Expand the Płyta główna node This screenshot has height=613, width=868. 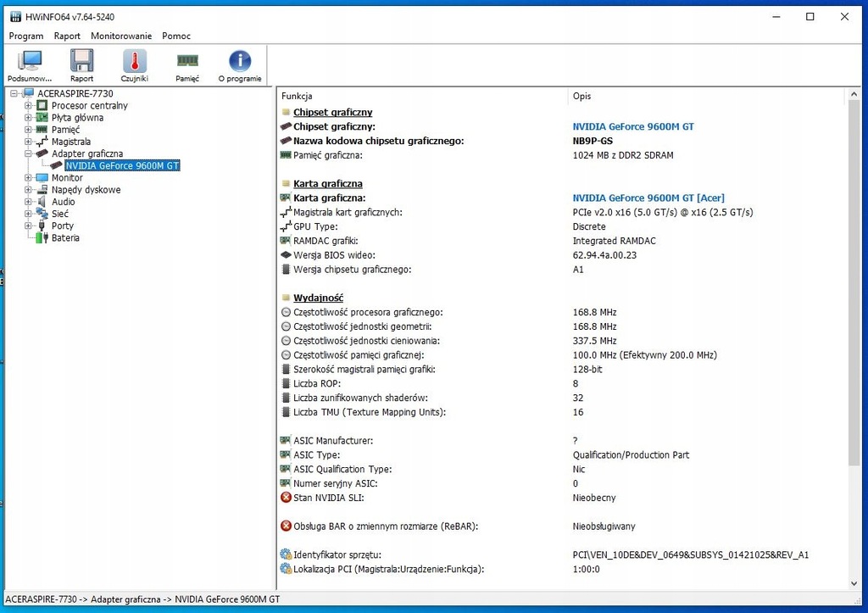pyautogui.click(x=28, y=117)
